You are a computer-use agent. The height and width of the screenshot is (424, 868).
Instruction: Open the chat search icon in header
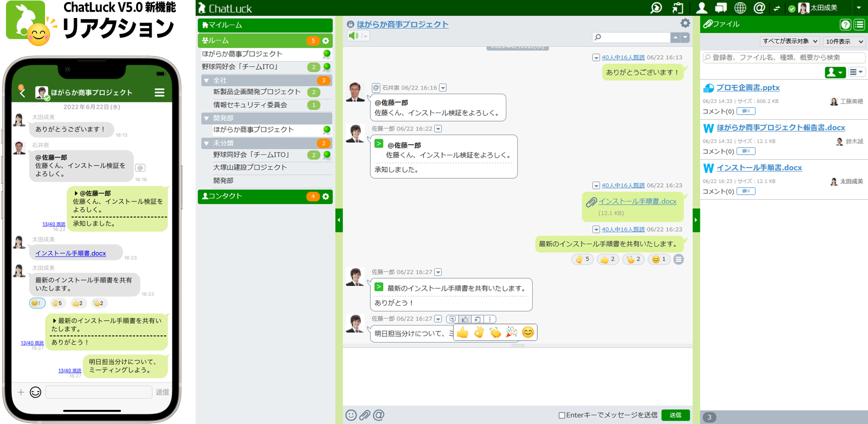coord(656,8)
